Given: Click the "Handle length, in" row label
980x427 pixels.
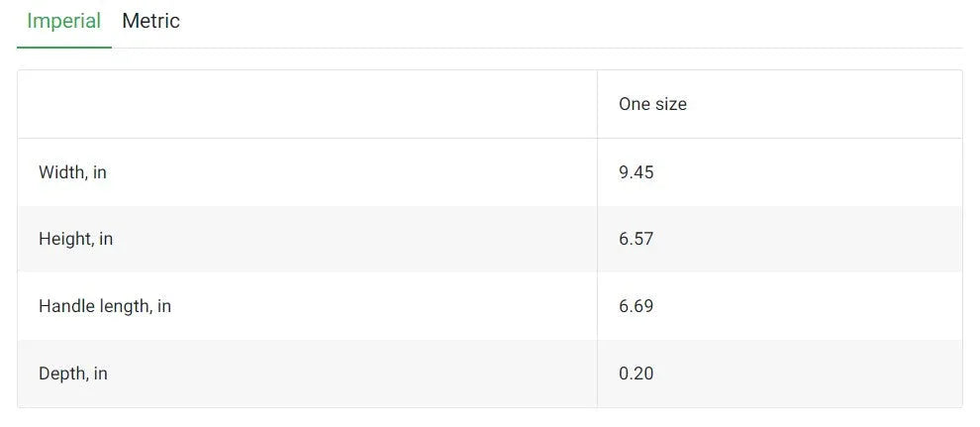Looking at the screenshot, I should tap(104, 306).
